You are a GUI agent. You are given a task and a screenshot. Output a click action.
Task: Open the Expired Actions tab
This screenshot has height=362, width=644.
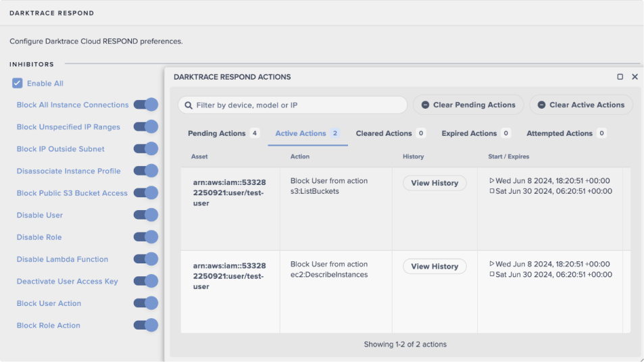[469, 134]
